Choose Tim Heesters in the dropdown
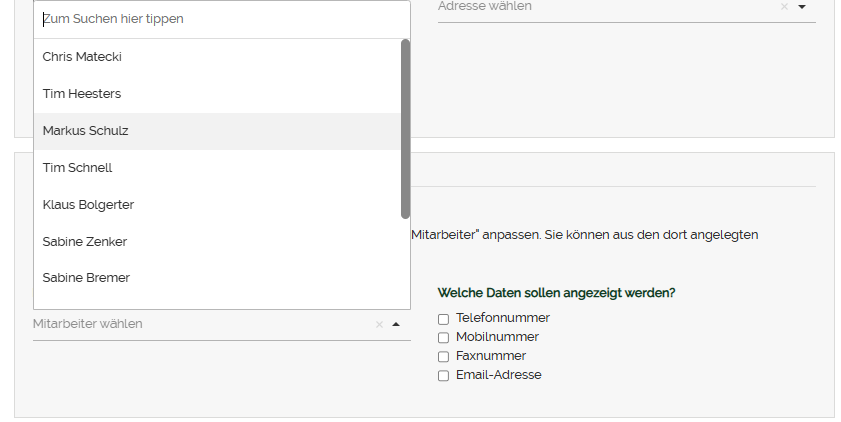The width and height of the screenshot is (841, 422). pos(82,94)
